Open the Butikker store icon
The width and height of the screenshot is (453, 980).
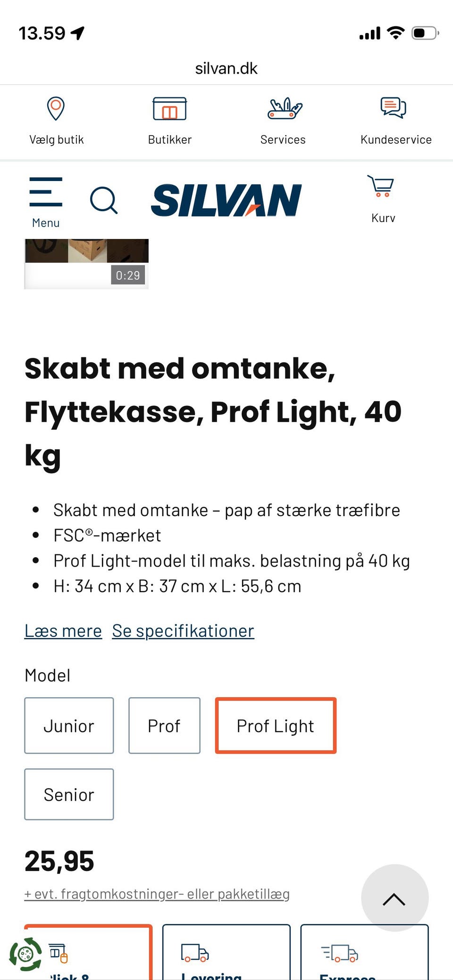click(x=169, y=109)
